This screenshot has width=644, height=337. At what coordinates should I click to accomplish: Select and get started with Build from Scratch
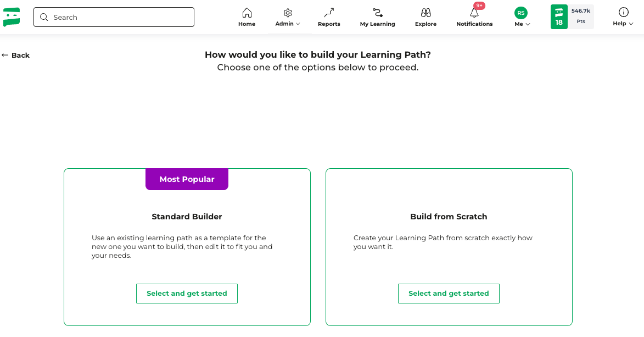click(449, 294)
